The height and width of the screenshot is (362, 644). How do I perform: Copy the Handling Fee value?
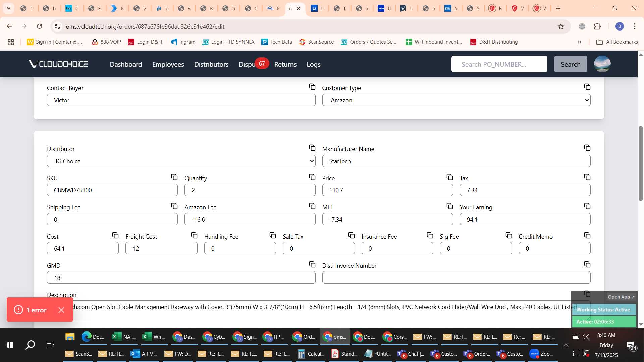pos(273,236)
